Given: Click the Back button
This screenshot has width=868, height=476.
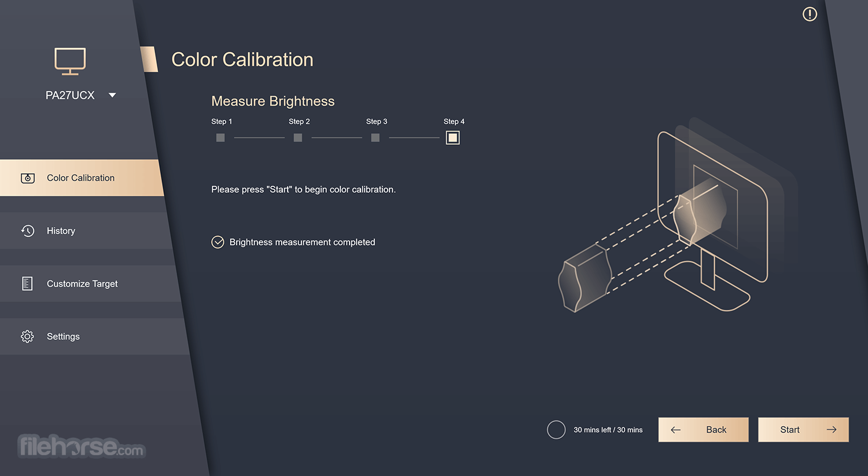Looking at the screenshot, I should (704, 430).
